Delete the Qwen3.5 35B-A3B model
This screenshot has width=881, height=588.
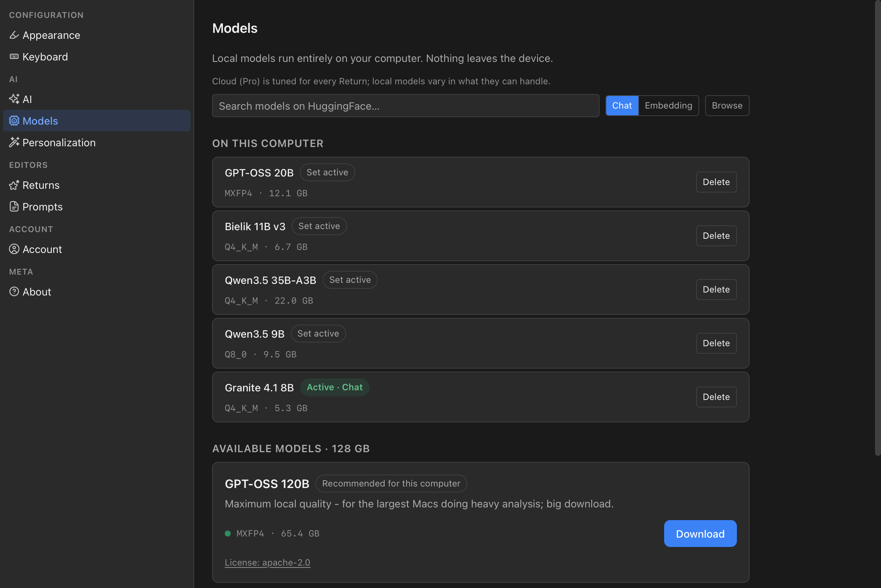click(716, 290)
